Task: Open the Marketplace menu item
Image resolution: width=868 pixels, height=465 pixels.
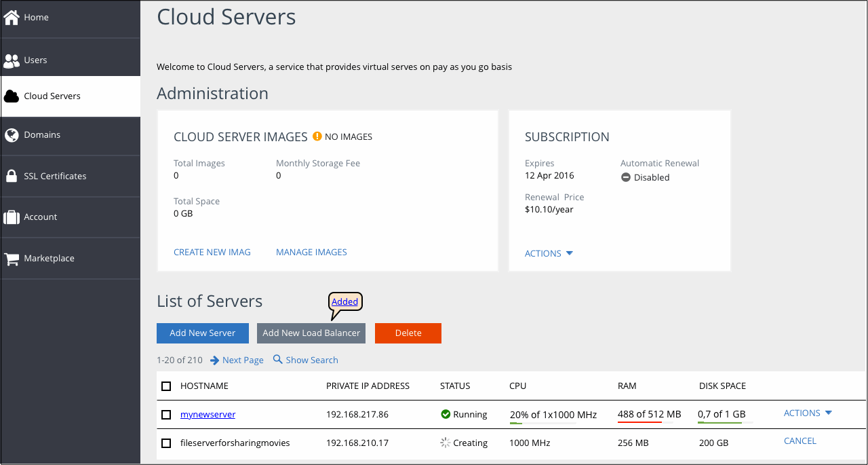Action: pos(71,258)
